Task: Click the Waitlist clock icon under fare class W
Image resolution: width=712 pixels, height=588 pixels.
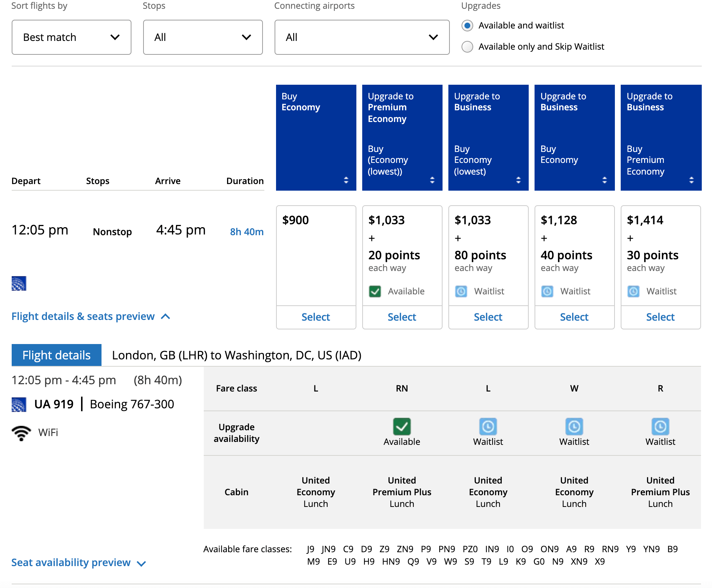Action: [x=574, y=426]
